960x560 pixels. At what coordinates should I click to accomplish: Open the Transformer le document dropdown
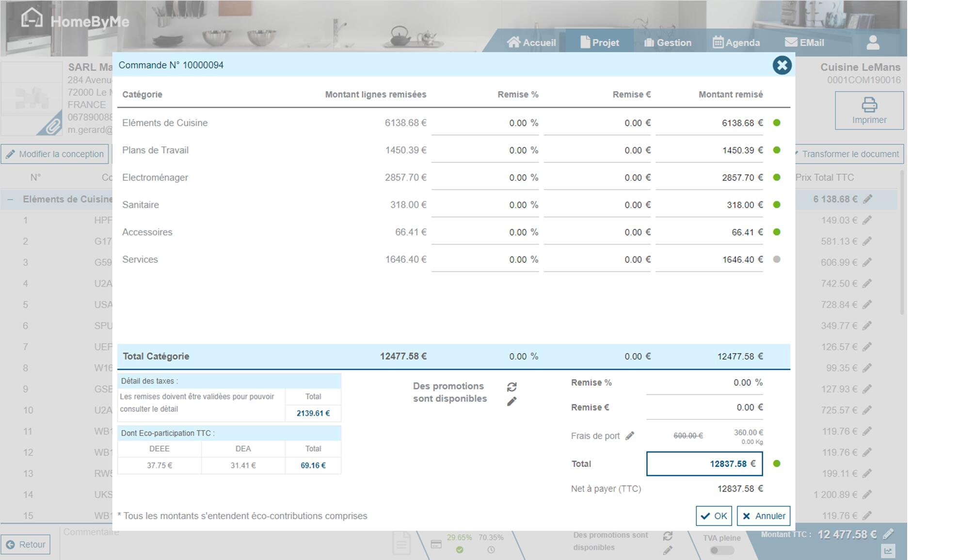tap(849, 154)
